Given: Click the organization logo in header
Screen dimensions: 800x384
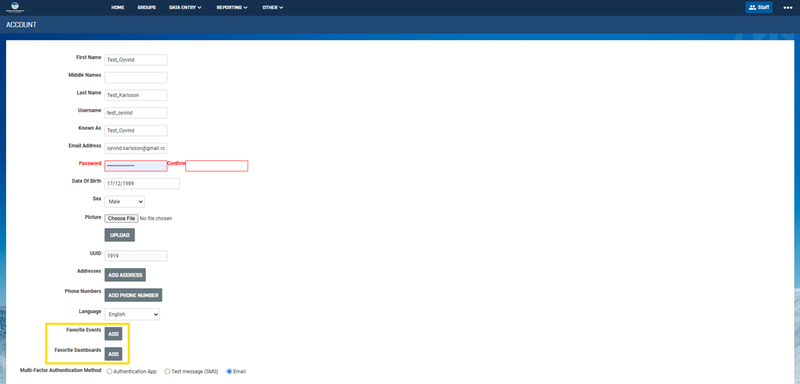Looking at the screenshot, I should pyautogui.click(x=14, y=7).
